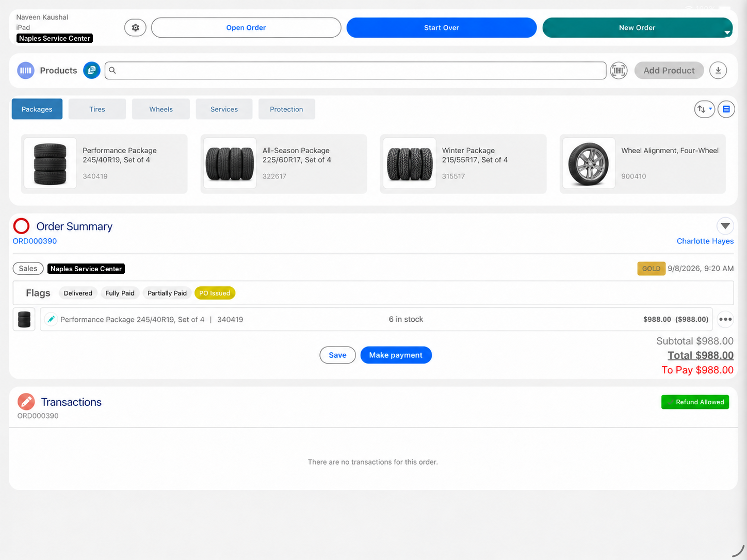Click the red circle Order Summary icon

(21, 226)
